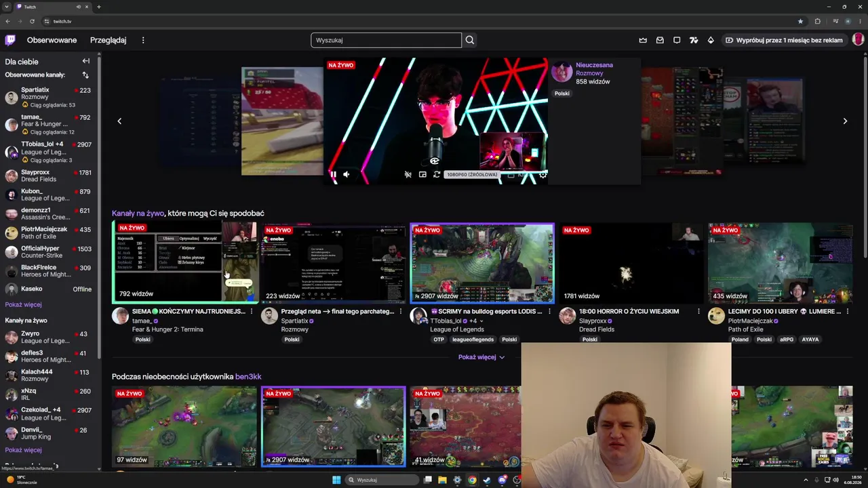Open the Slayproxx Dread Fields stream thumbnail
Screen dimensions: 868x488
[631, 263]
